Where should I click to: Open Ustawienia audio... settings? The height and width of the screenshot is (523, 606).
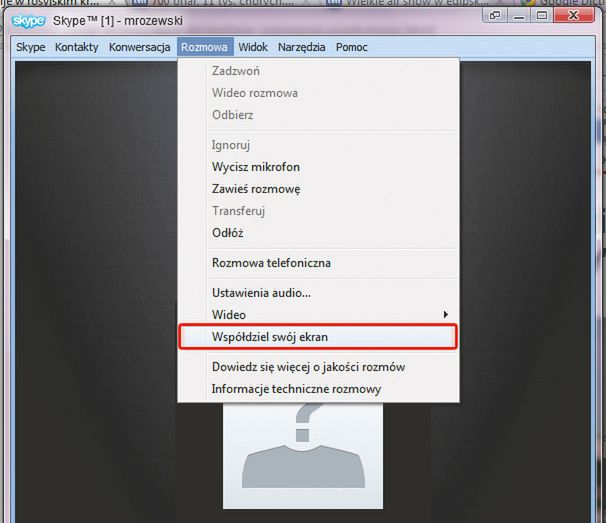coord(318,293)
